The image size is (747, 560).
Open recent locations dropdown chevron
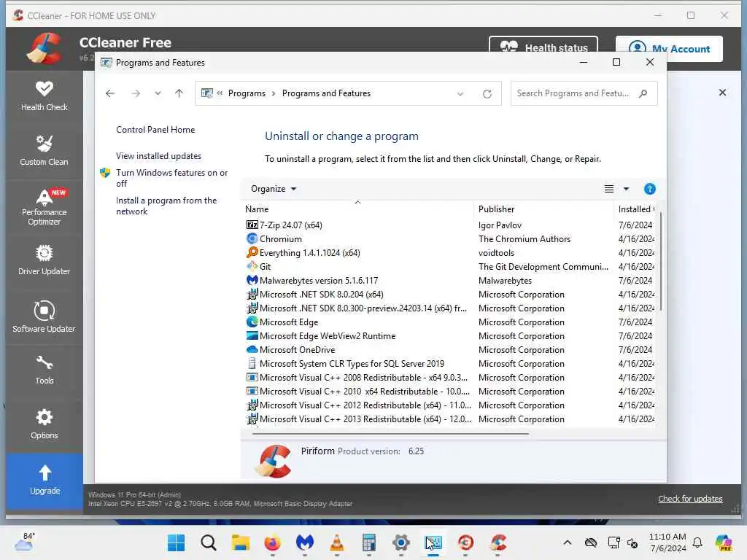158,93
